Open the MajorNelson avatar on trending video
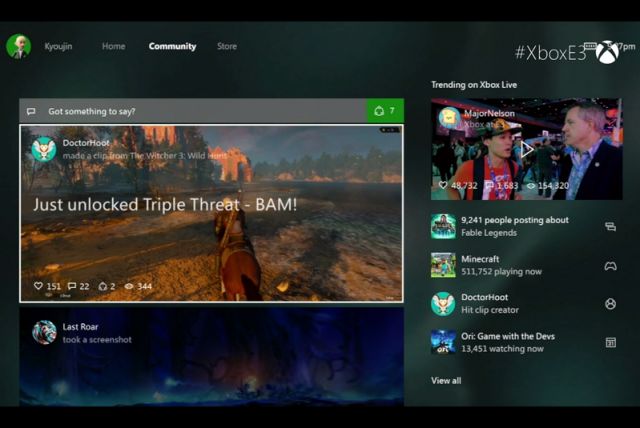Viewport: 640px width, 428px height. pos(449,118)
